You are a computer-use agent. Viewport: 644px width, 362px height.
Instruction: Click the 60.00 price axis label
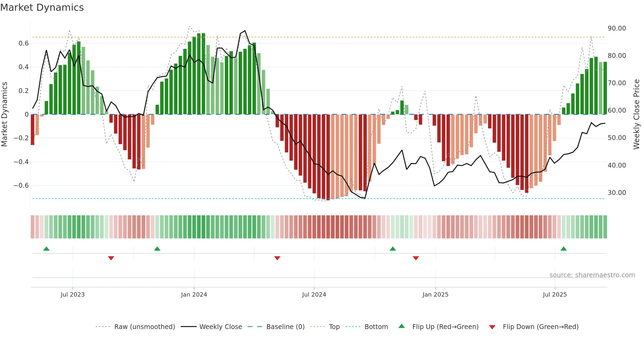pyautogui.click(x=617, y=110)
